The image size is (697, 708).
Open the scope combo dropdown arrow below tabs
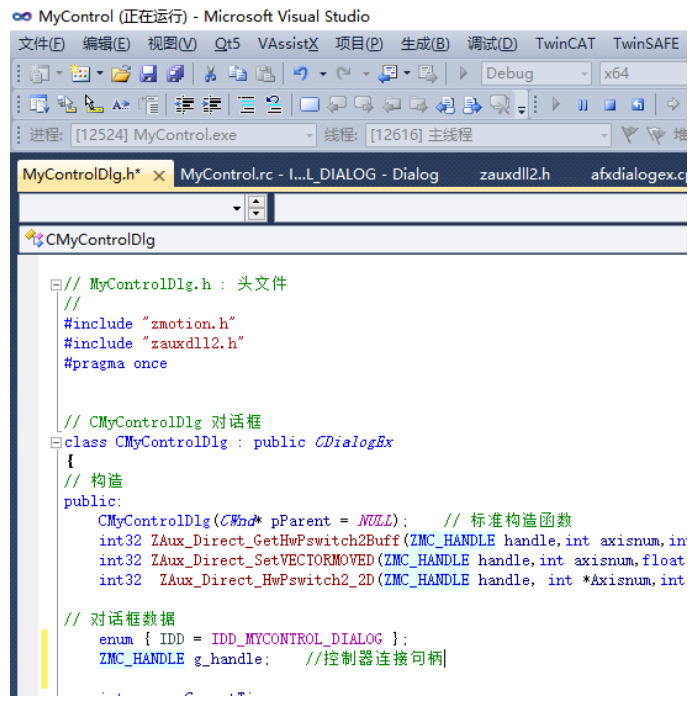tap(237, 208)
